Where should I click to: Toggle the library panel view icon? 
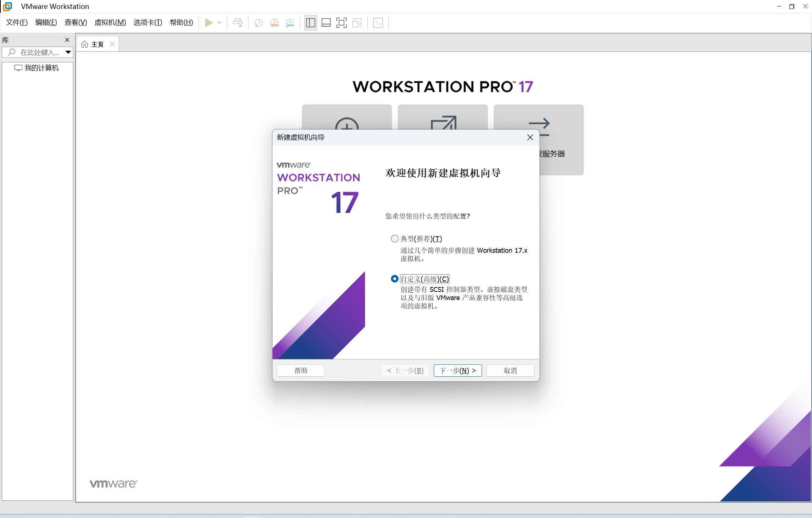310,23
